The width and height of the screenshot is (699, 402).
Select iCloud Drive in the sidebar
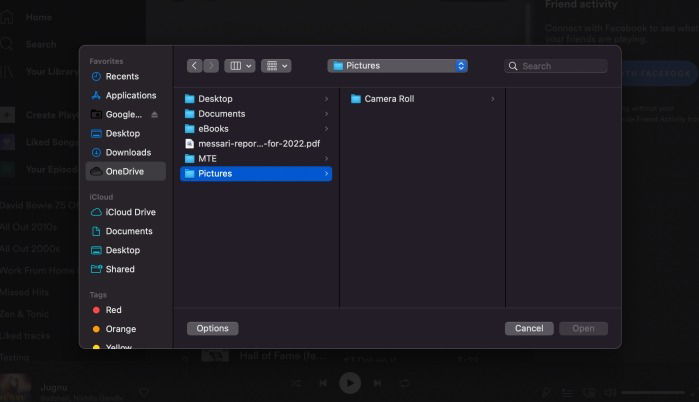click(x=126, y=212)
